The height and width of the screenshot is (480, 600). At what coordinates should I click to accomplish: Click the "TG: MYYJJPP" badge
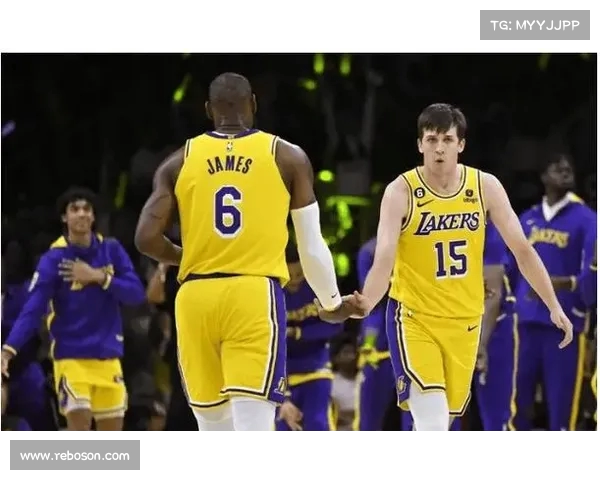coord(534,25)
